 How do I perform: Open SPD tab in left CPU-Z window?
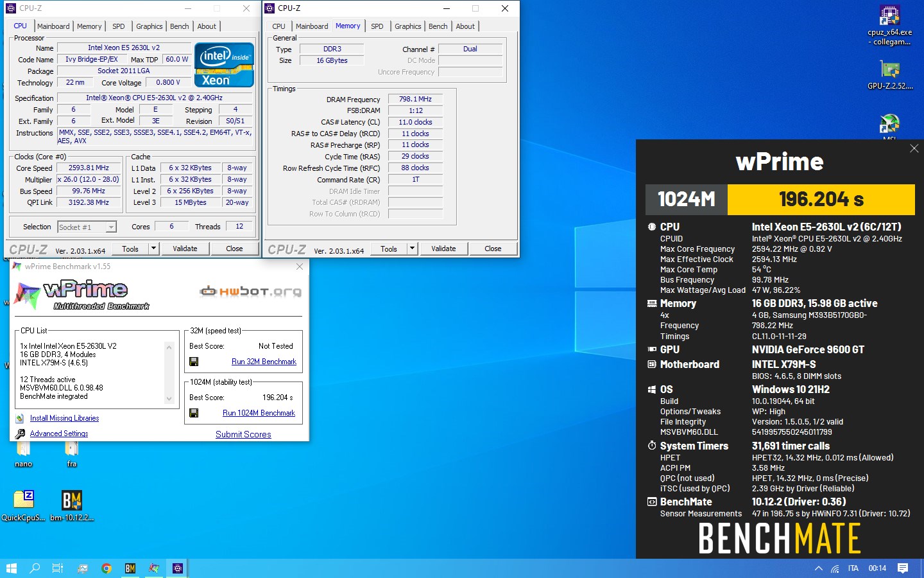pyautogui.click(x=119, y=26)
